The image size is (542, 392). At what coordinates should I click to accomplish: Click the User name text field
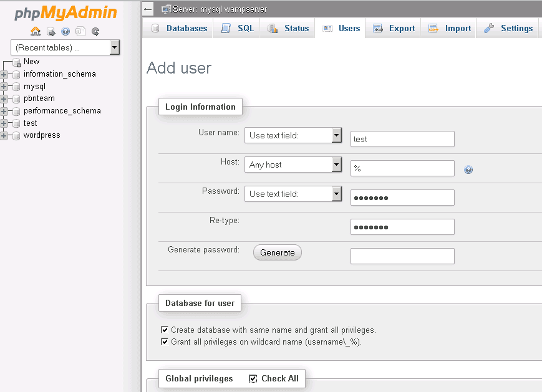coord(402,139)
